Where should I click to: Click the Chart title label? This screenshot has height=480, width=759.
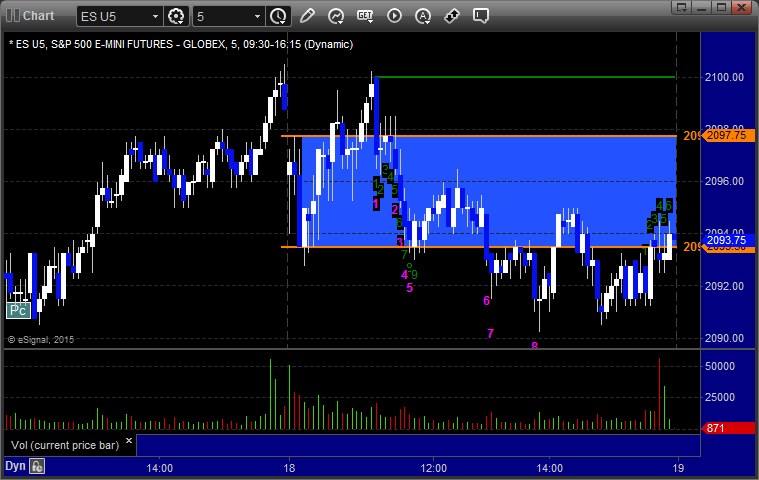click(x=39, y=16)
